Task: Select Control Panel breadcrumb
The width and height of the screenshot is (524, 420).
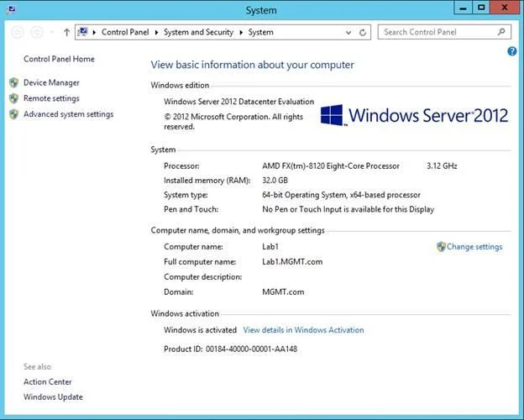Action: coord(125,32)
